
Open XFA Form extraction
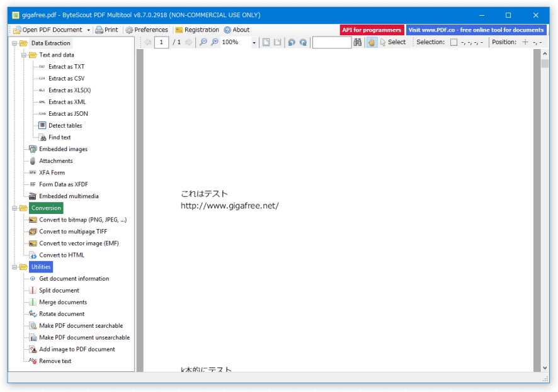coord(52,173)
